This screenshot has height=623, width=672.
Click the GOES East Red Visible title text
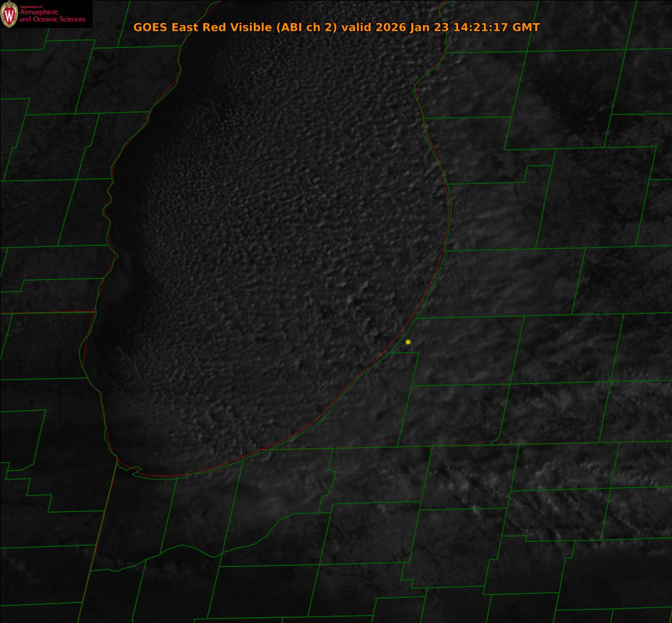[336, 27]
